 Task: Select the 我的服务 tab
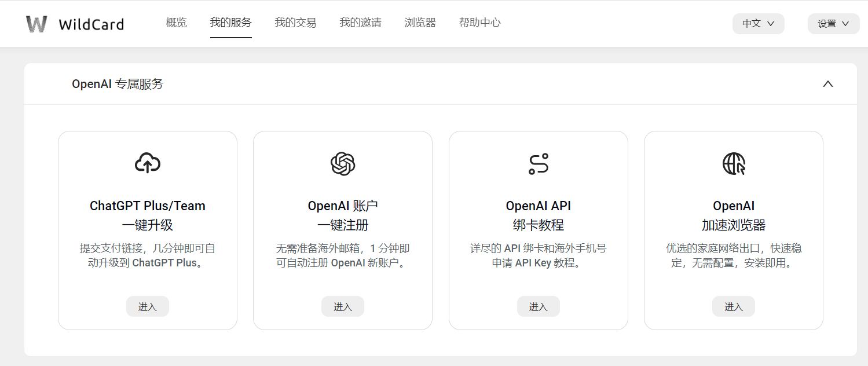(231, 23)
